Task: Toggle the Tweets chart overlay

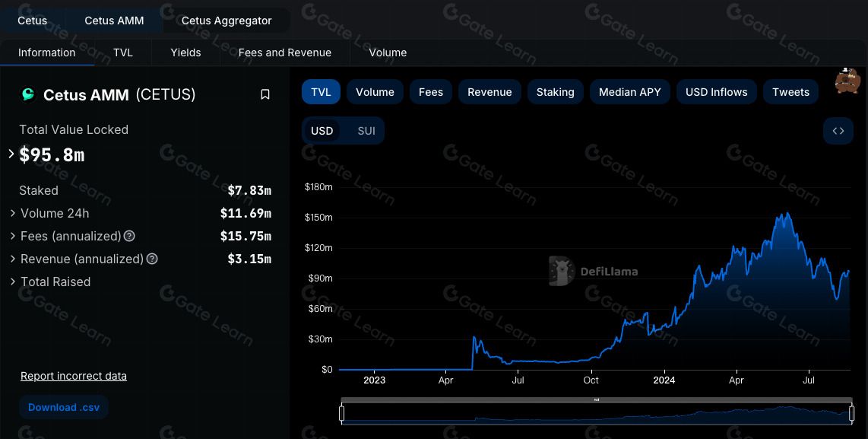Action: (790, 92)
